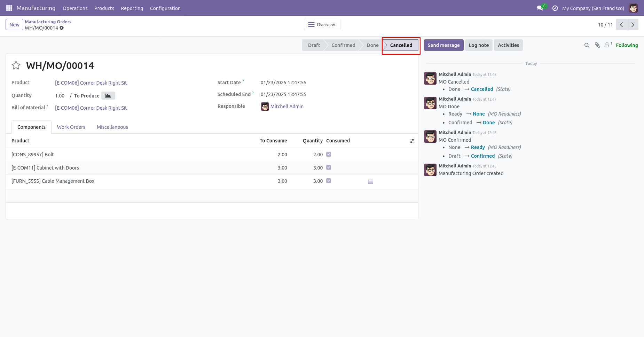Go to the next record arrow

click(x=633, y=25)
